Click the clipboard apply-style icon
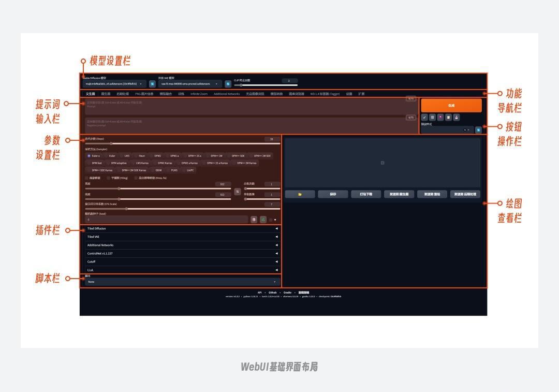The height and width of the screenshot is (392, 559). [448, 118]
